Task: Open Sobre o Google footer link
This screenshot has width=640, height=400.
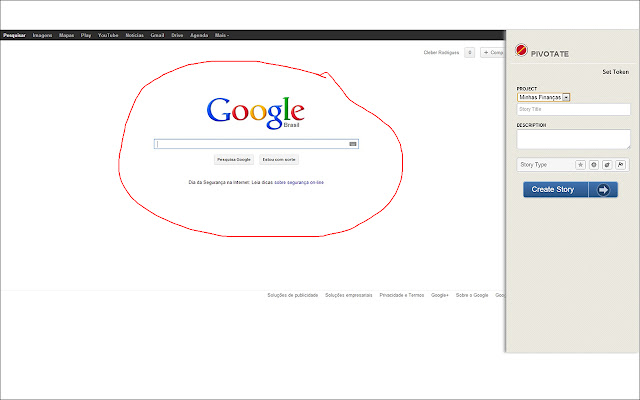Action: click(472, 295)
